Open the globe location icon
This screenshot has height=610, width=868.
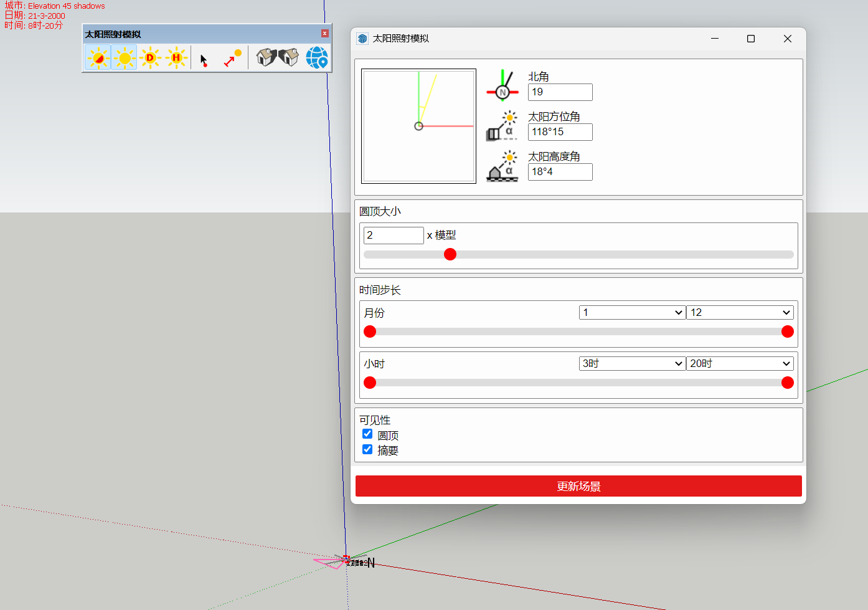click(317, 58)
